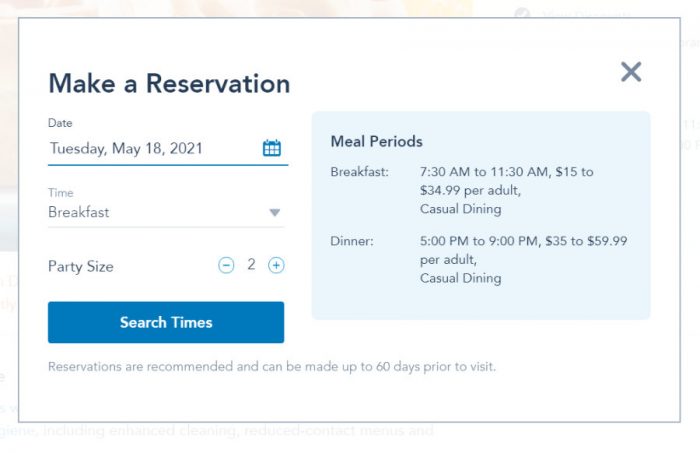This screenshot has width=700, height=453.
Task: Close the Make a Reservation dialog
Action: (x=630, y=71)
